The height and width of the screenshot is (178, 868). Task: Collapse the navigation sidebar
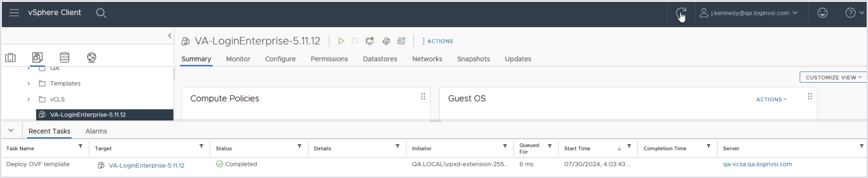pyautogui.click(x=170, y=36)
